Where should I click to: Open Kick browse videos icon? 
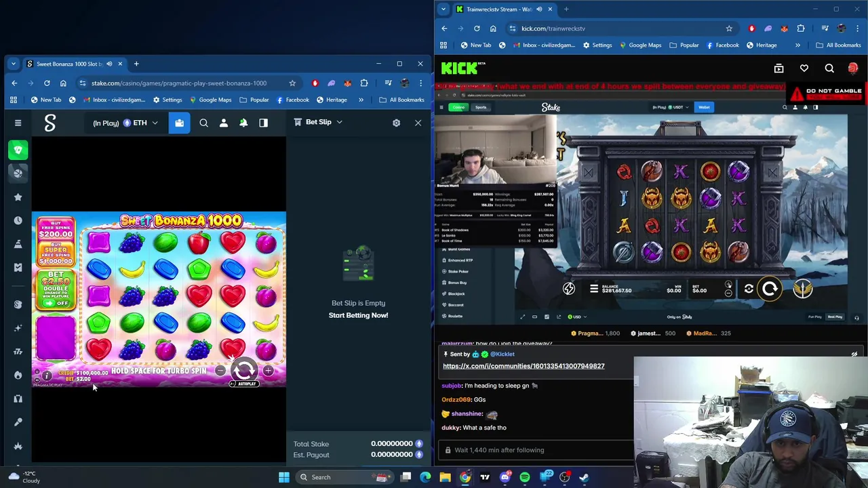[x=778, y=68]
